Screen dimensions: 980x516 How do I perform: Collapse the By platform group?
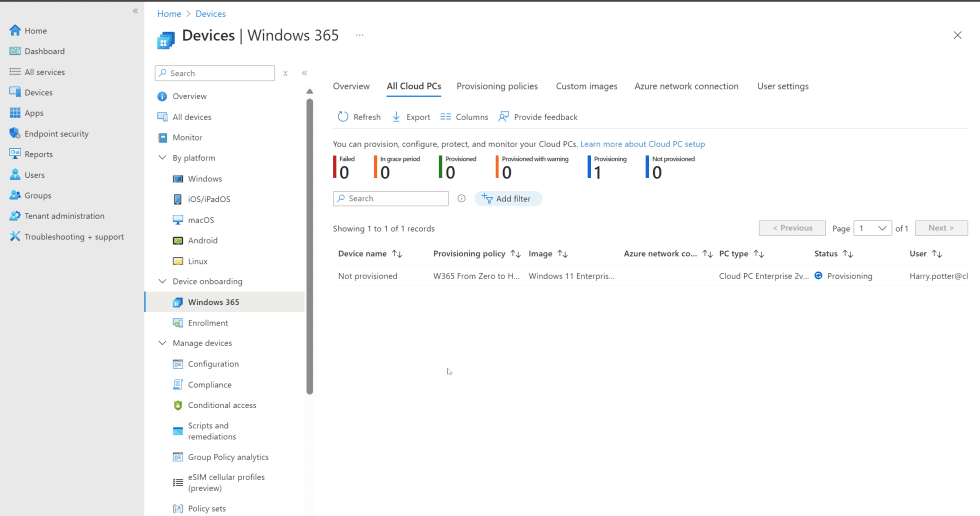[x=162, y=158]
